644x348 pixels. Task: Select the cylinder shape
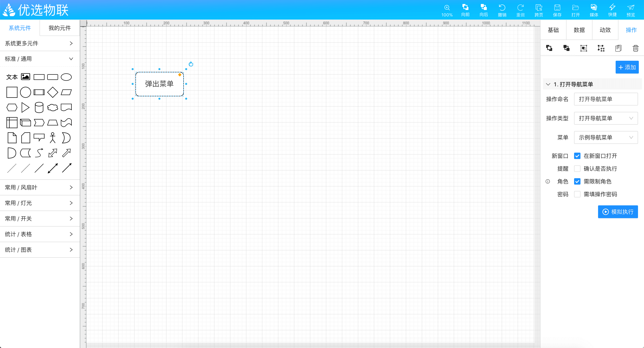(39, 107)
